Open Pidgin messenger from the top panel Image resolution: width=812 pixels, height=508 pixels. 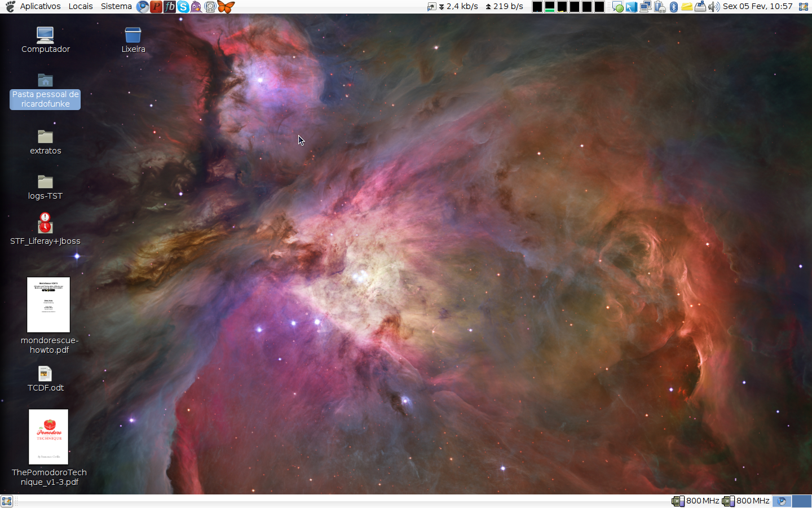(x=196, y=7)
